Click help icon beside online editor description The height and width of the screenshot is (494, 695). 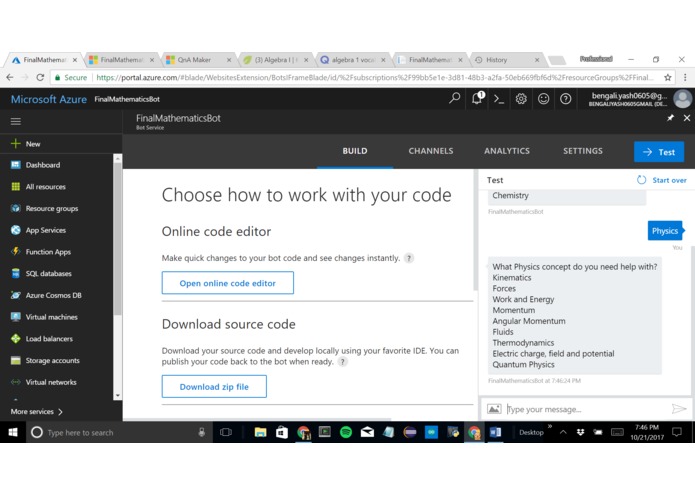pos(409,258)
